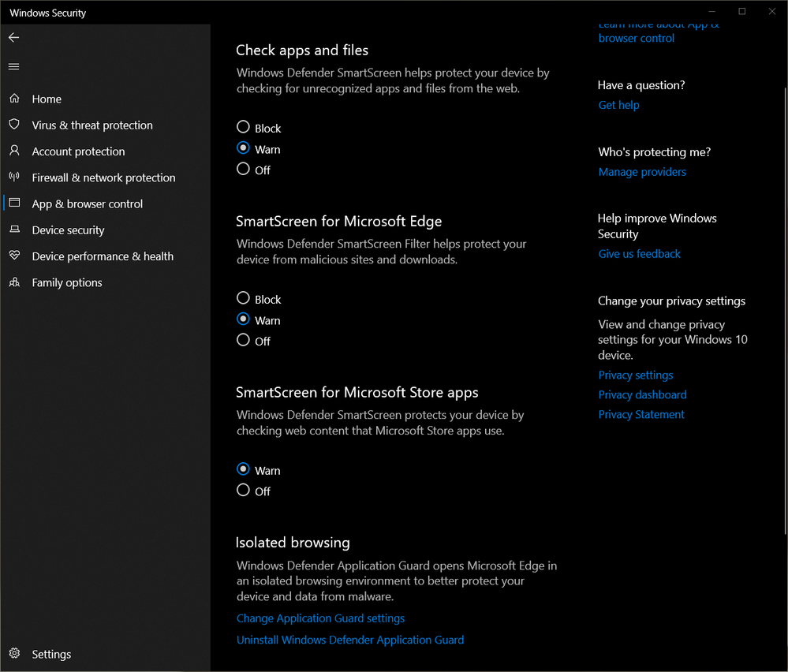Navigate to Firewall & network protection
Viewport: 788px width, 672px height.
pos(103,177)
